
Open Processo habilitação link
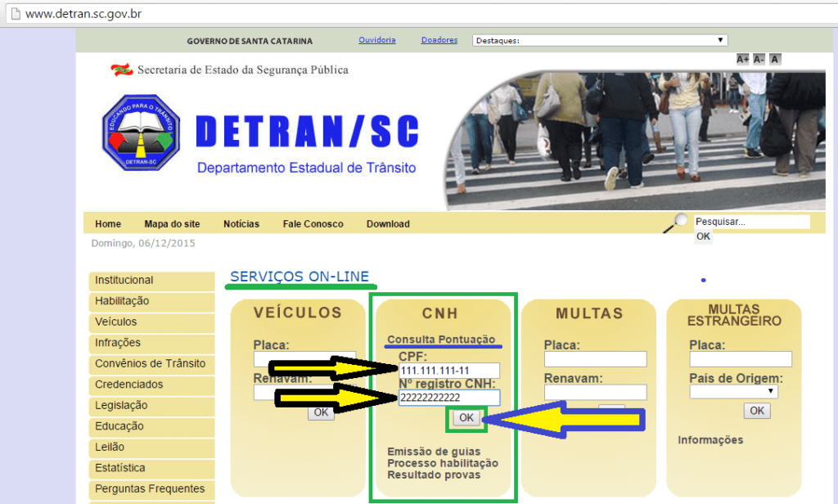[x=443, y=463]
